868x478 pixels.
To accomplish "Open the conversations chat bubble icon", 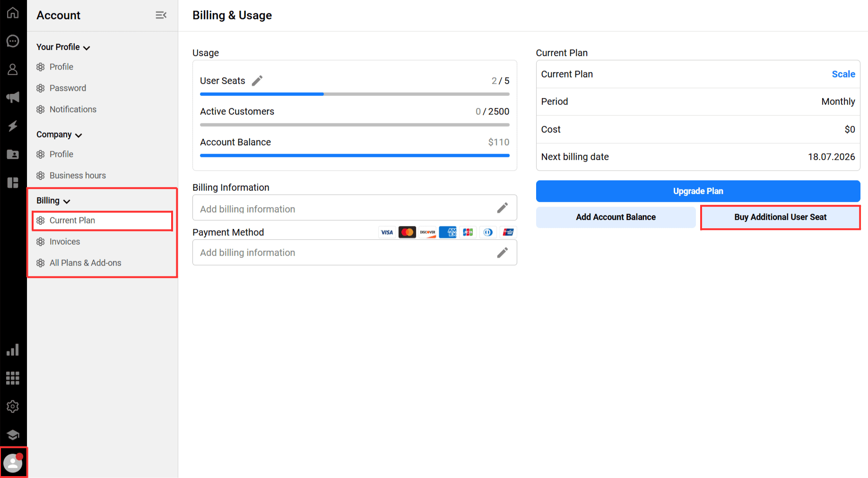I will coord(13,41).
